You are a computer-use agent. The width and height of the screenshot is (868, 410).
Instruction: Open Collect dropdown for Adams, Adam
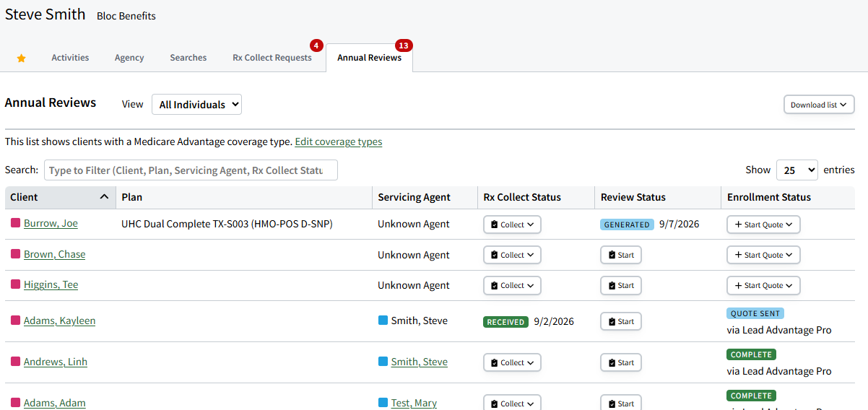(x=512, y=403)
